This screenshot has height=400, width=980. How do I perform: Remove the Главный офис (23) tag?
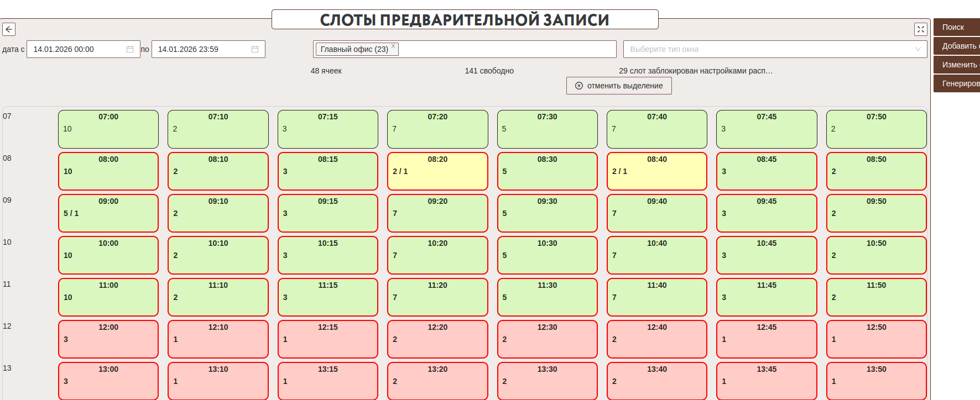coord(393,46)
